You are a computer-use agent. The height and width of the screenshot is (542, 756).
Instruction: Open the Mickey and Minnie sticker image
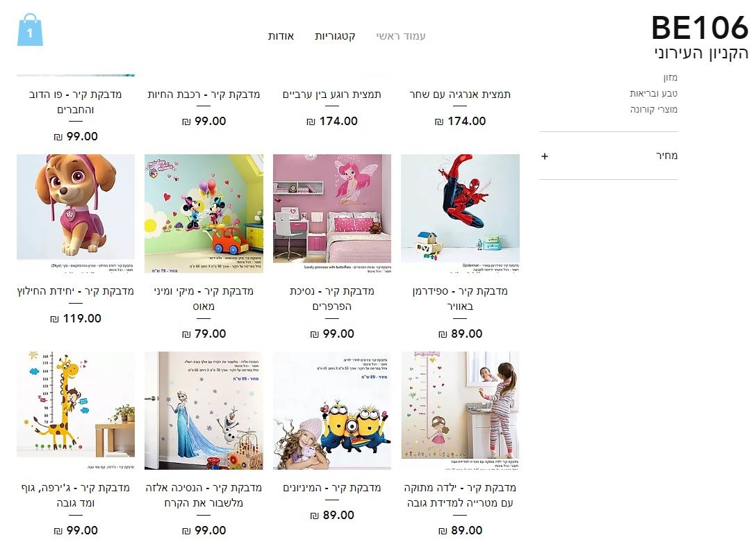point(204,213)
